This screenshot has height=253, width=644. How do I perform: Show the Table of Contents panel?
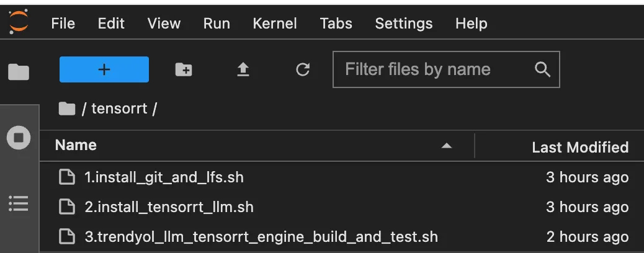pos(19,204)
